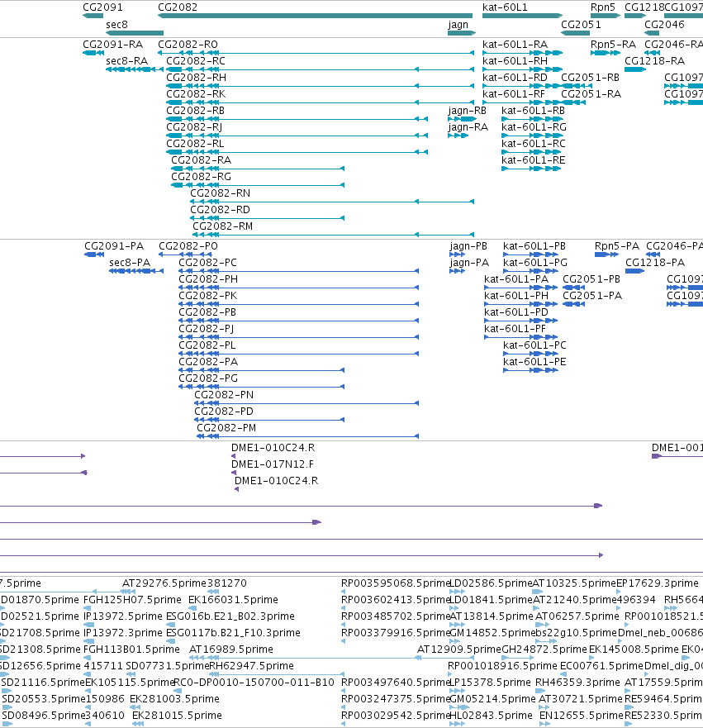Select protein sec8-PA label
703x728 pixels.
pyautogui.click(x=130, y=263)
